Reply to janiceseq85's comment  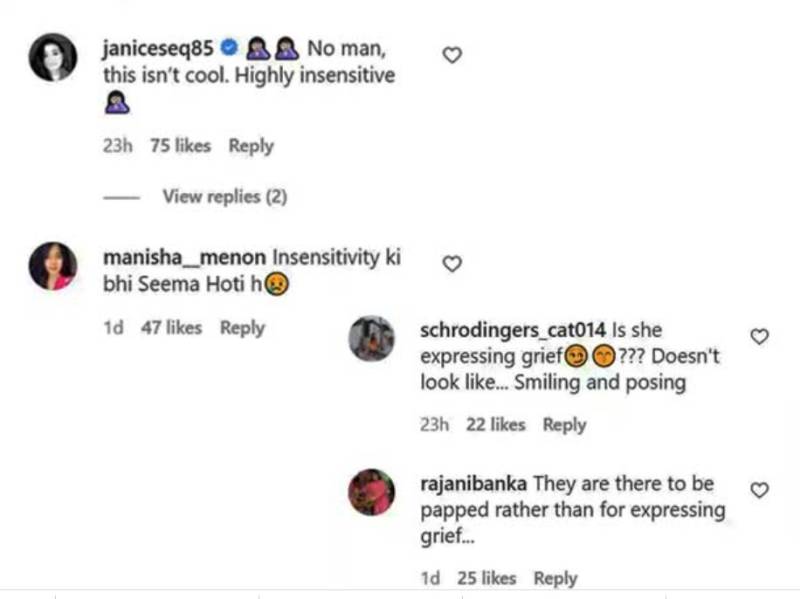point(251,146)
